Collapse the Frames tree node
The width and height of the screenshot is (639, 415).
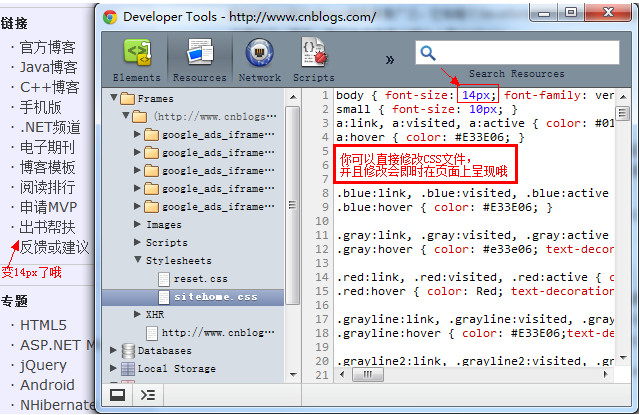coord(113,99)
